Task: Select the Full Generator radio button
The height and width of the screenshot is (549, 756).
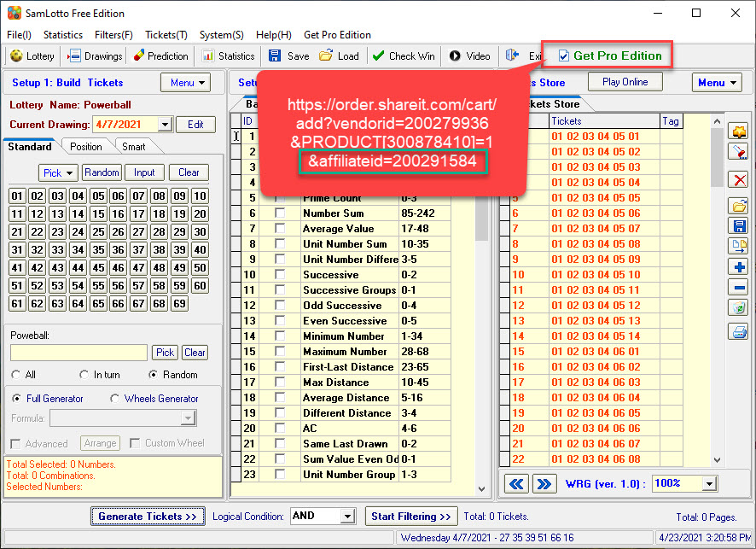Action: [18, 399]
